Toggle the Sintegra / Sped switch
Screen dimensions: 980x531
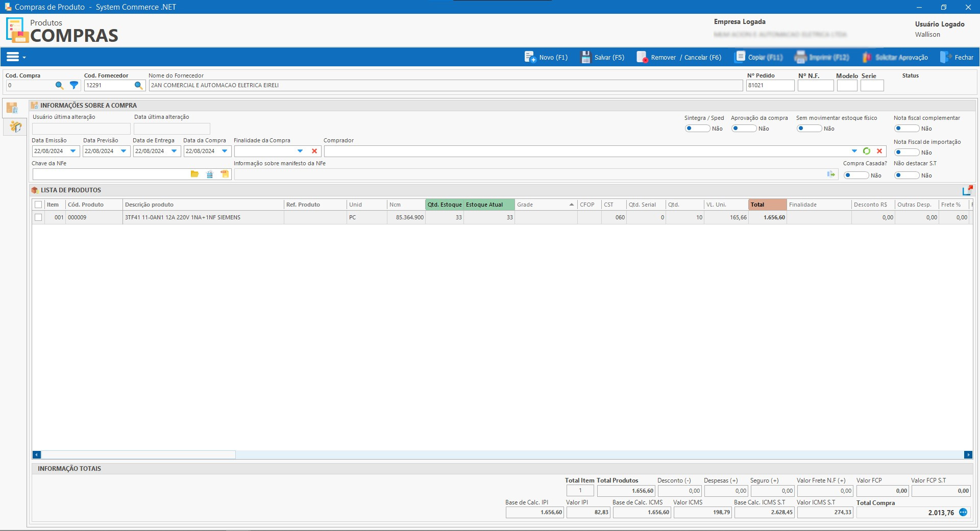pyautogui.click(x=697, y=129)
